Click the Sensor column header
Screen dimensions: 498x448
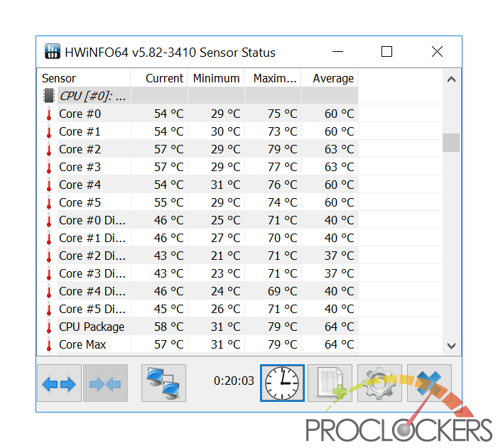pyautogui.click(x=84, y=78)
